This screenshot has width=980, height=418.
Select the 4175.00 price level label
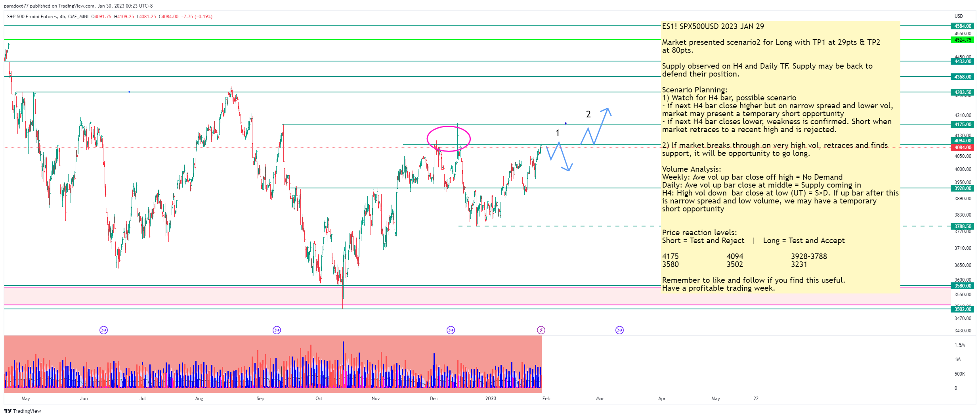point(963,125)
